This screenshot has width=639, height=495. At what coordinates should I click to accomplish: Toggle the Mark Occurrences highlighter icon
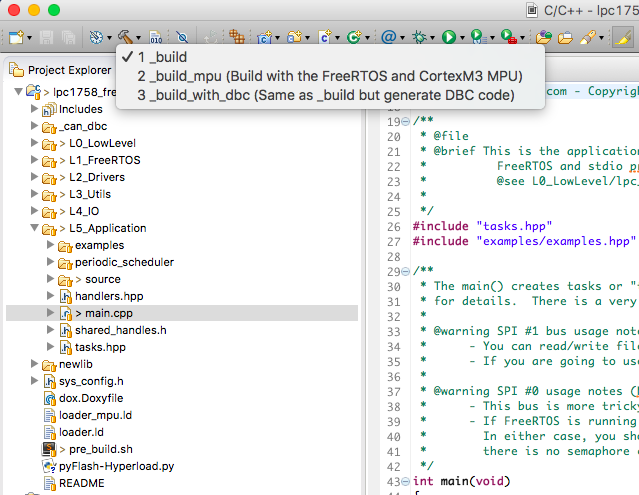(x=623, y=37)
